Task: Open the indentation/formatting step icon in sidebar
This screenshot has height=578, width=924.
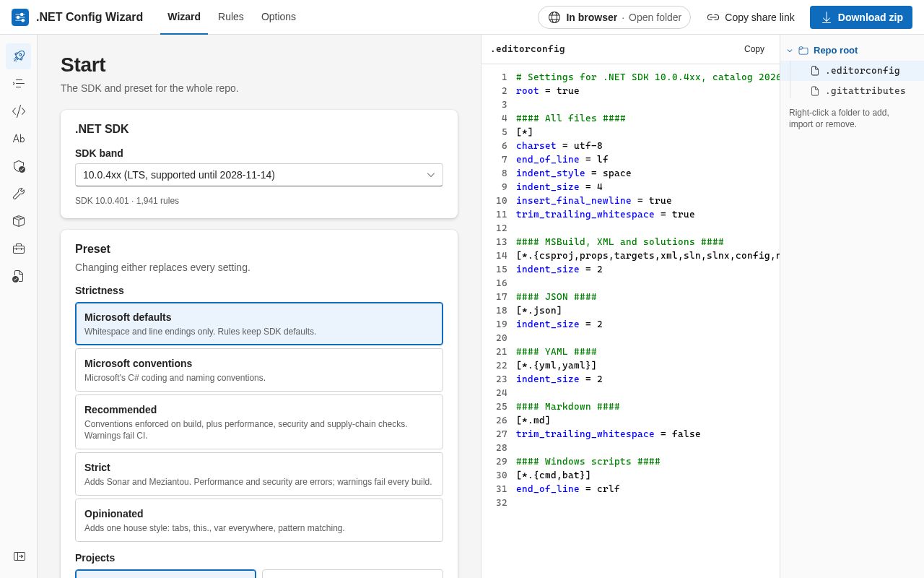Action: pos(19,84)
